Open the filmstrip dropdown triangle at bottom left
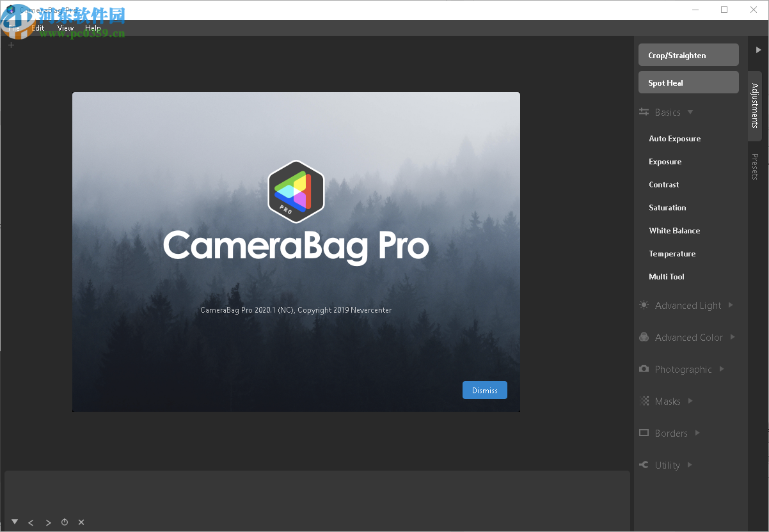The width and height of the screenshot is (769, 532). (14, 522)
